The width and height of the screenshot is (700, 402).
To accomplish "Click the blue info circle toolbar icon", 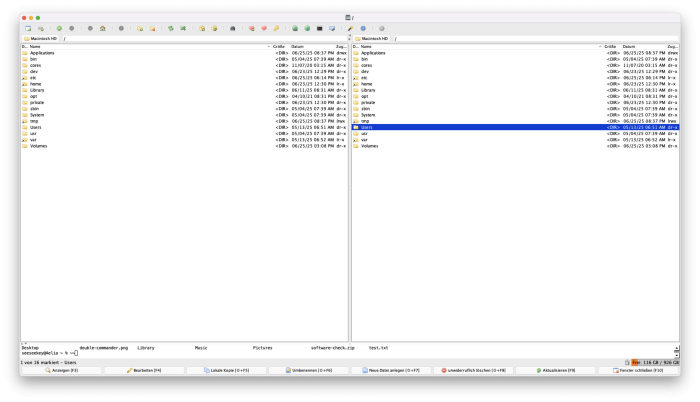I will [x=363, y=28].
